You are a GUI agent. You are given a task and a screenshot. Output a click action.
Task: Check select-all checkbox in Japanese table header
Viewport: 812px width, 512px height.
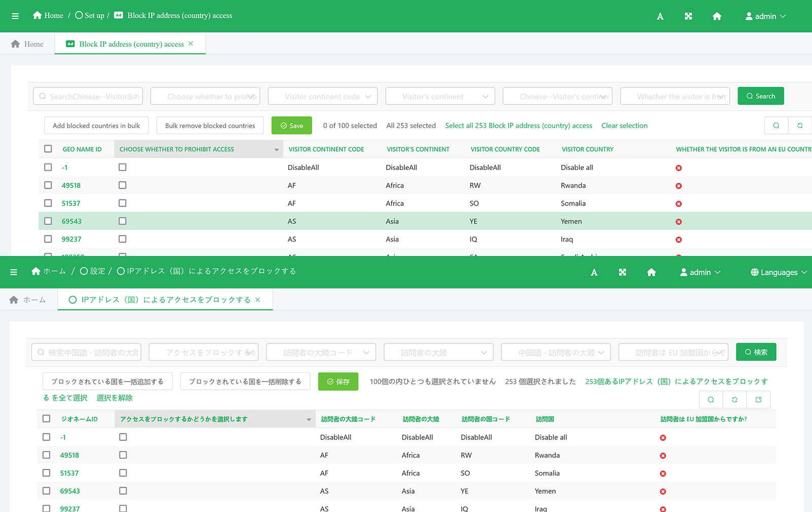(47, 419)
